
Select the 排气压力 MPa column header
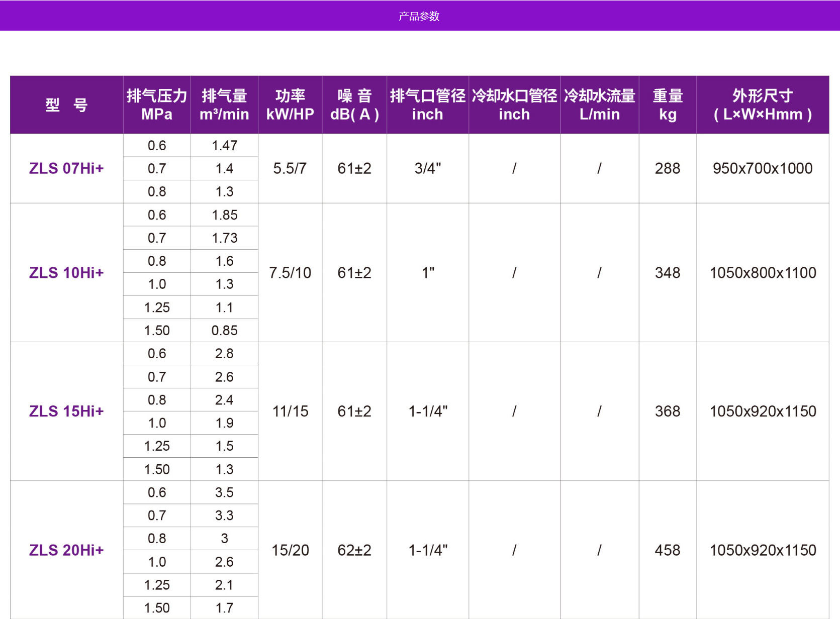157,105
